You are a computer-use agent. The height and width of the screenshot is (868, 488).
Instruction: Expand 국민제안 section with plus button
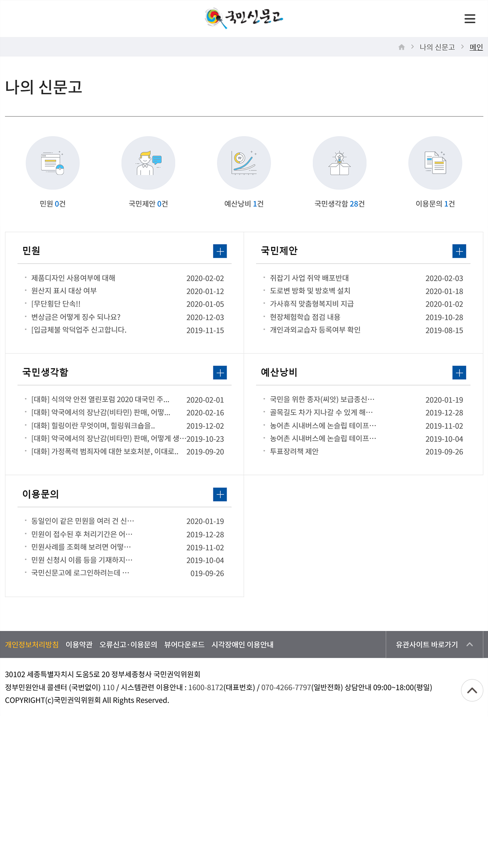click(x=459, y=251)
